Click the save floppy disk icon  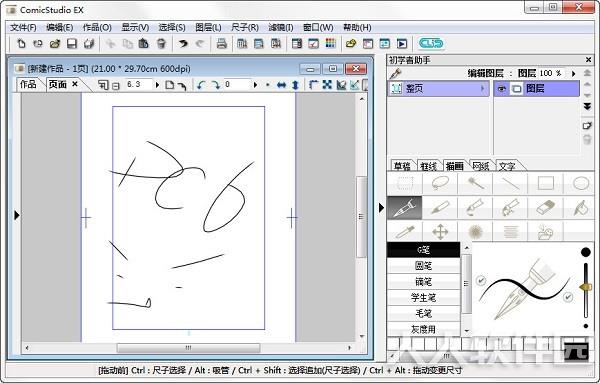pyautogui.click(x=72, y=44)
